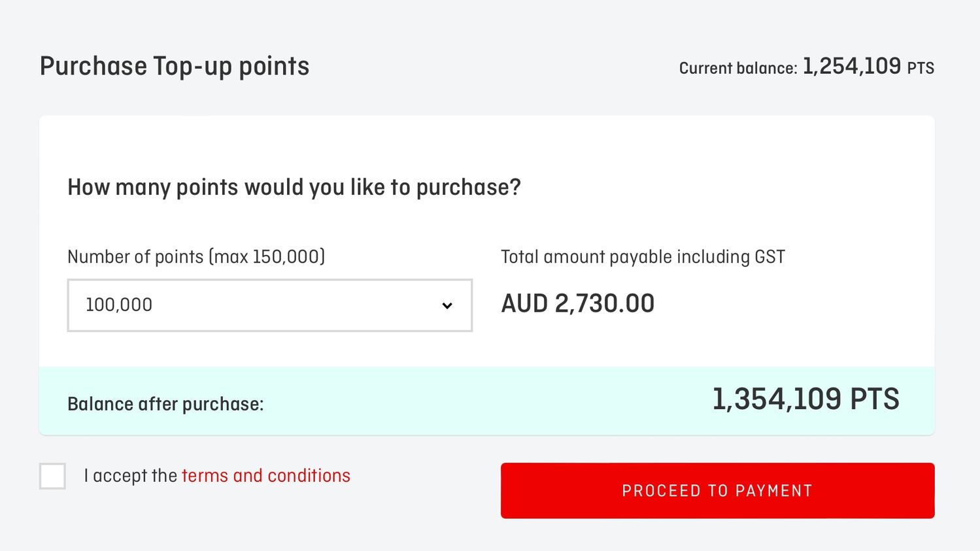Click the dropdown chevron arrow icon
980x551 pixels.
click(447, 305)
